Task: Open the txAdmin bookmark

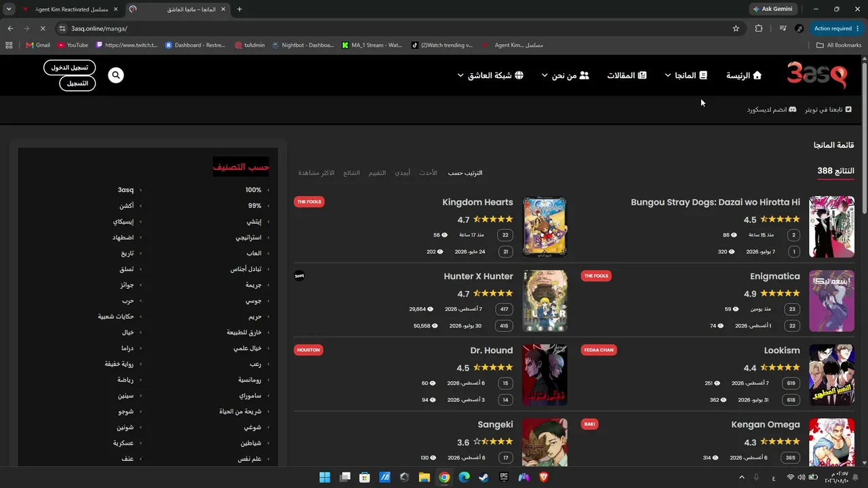Action: click(x=250, y=45)
